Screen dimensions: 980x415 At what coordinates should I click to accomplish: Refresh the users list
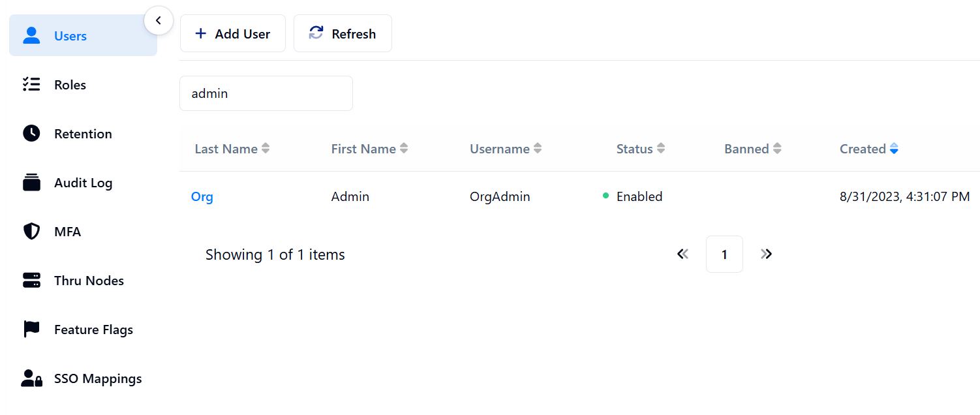(x=343, y=34)
